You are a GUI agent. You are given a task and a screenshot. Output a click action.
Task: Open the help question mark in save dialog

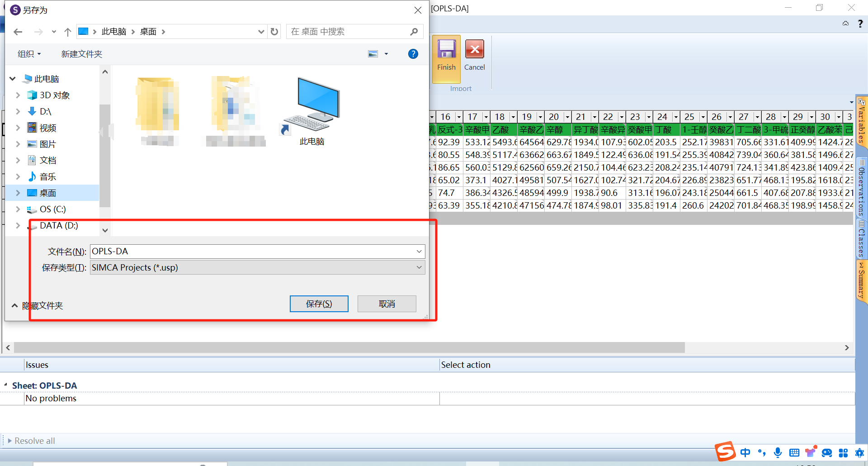click(413, 54)
